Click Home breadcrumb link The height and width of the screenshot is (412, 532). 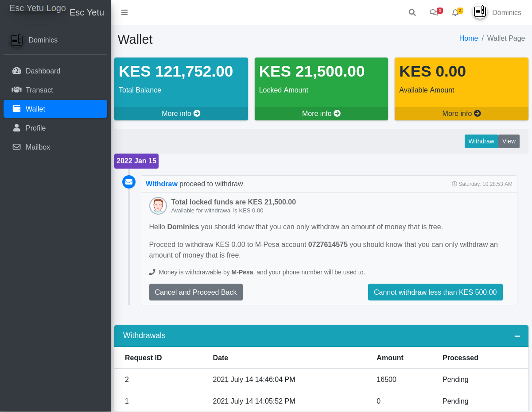[468, 39]
